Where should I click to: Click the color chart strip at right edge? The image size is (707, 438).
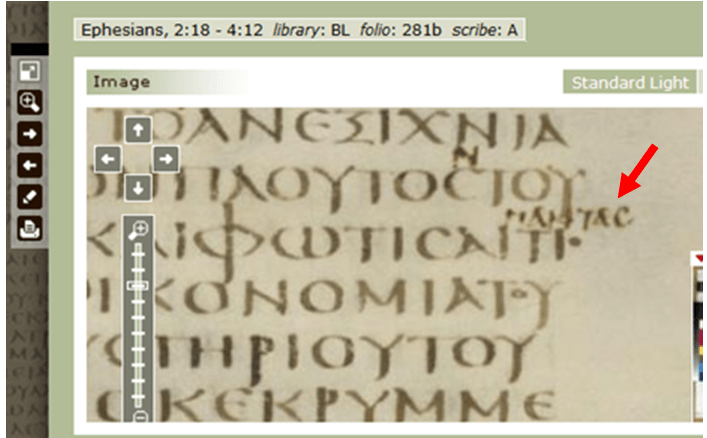(x=698, y=340)
